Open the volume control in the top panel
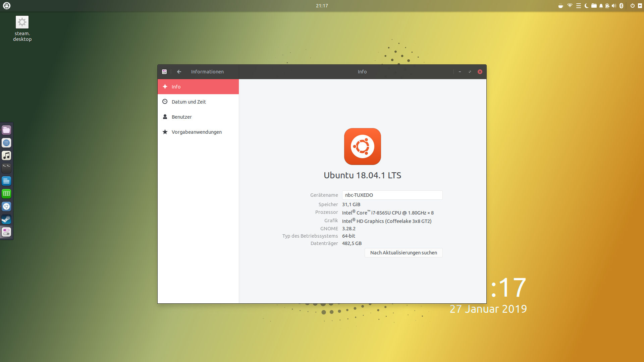 click(614, 6)
